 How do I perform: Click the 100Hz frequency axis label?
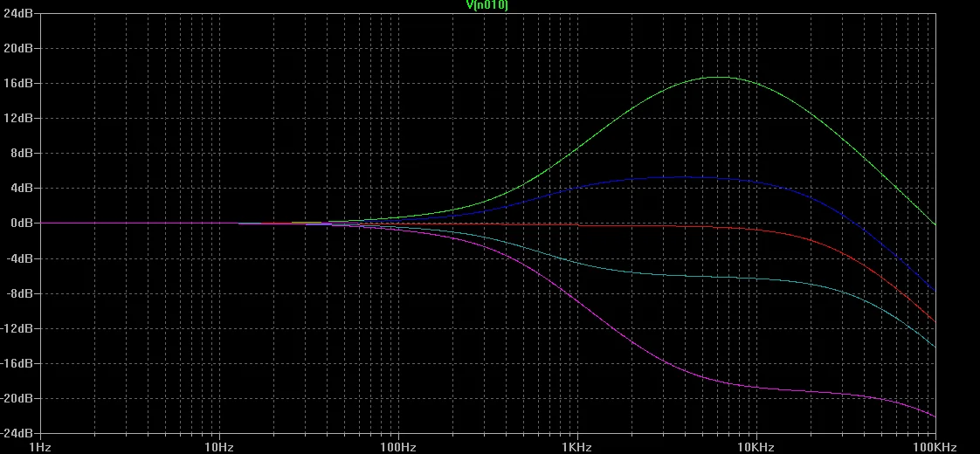pyautogui.click(x=397, y=447)
